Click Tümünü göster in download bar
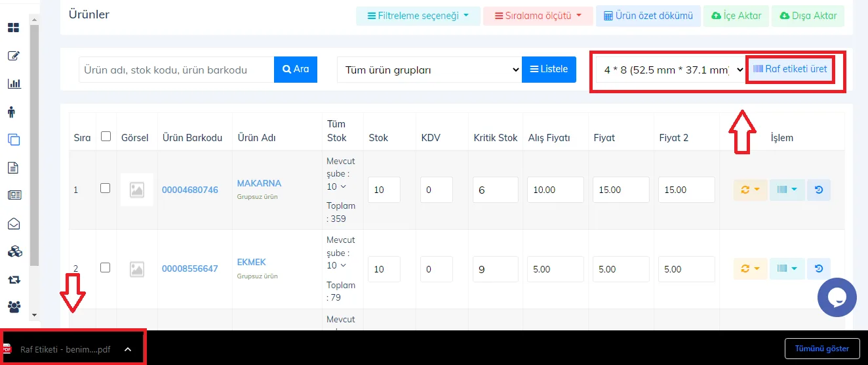 click(822, 349)
